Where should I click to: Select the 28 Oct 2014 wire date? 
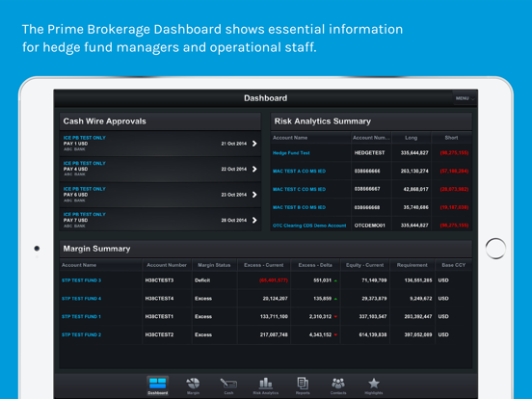point(234,220)
